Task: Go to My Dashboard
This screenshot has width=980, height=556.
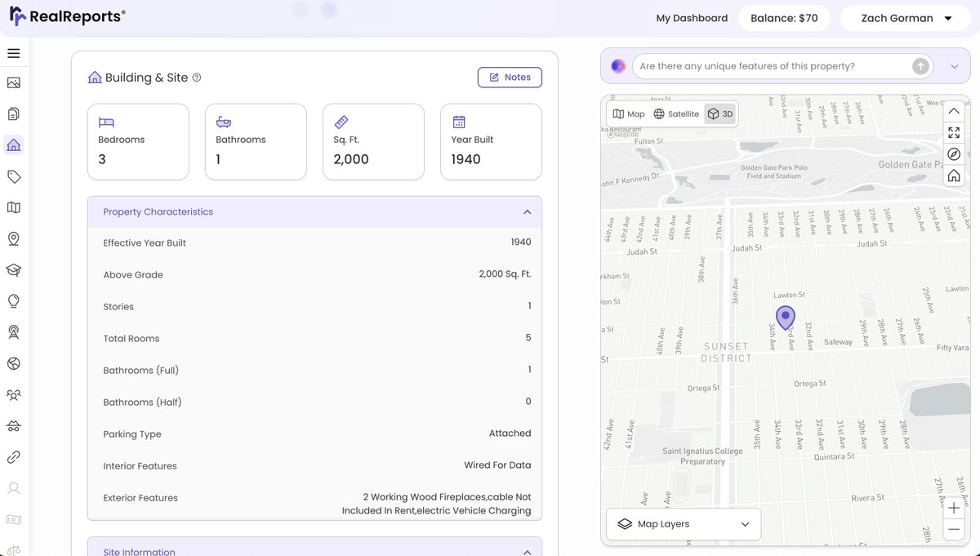Action: click(692, 18)
